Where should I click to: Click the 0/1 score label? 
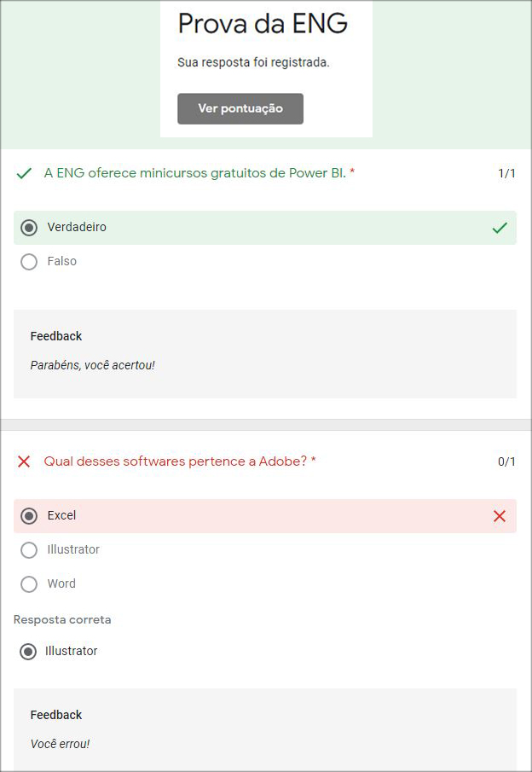click(506, 461)
